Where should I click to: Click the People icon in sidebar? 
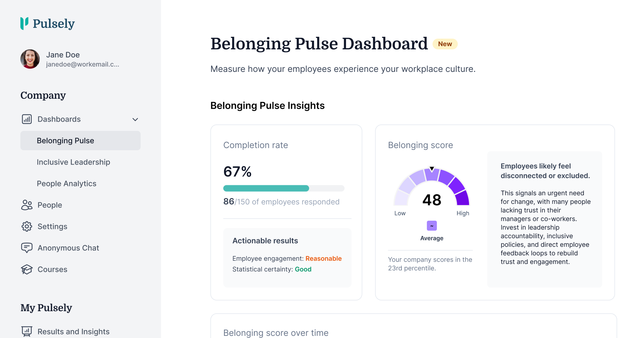click(27, 205)
